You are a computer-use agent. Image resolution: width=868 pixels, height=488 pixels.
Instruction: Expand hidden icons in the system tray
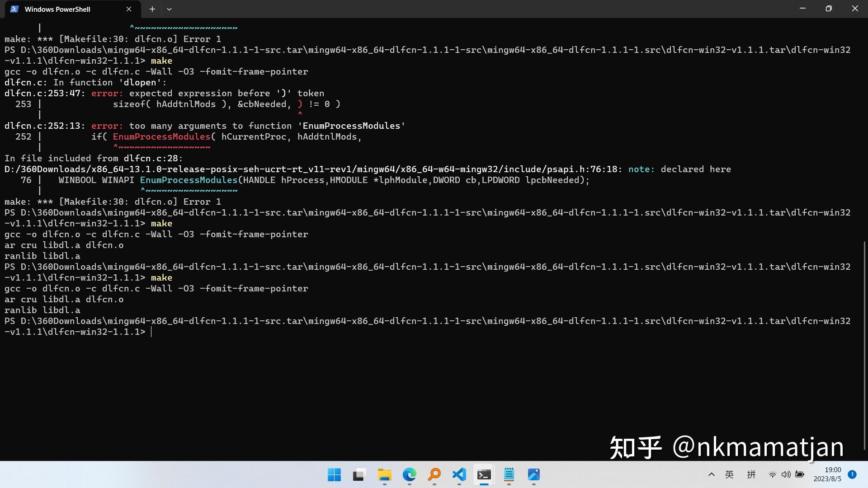tap(711, 475)
